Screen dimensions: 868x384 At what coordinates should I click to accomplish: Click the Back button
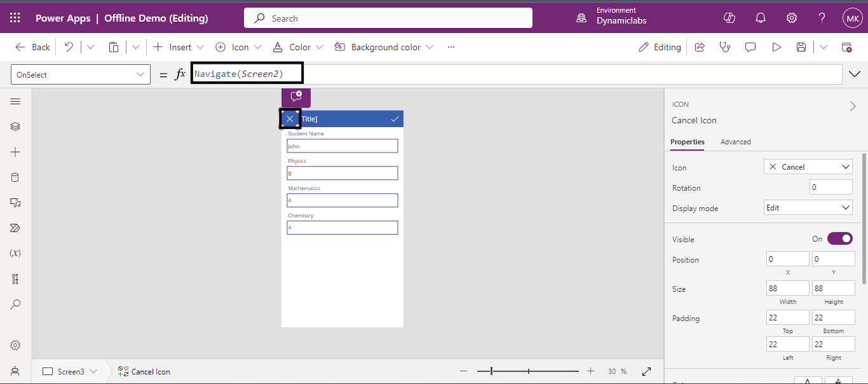click(33, 47)
